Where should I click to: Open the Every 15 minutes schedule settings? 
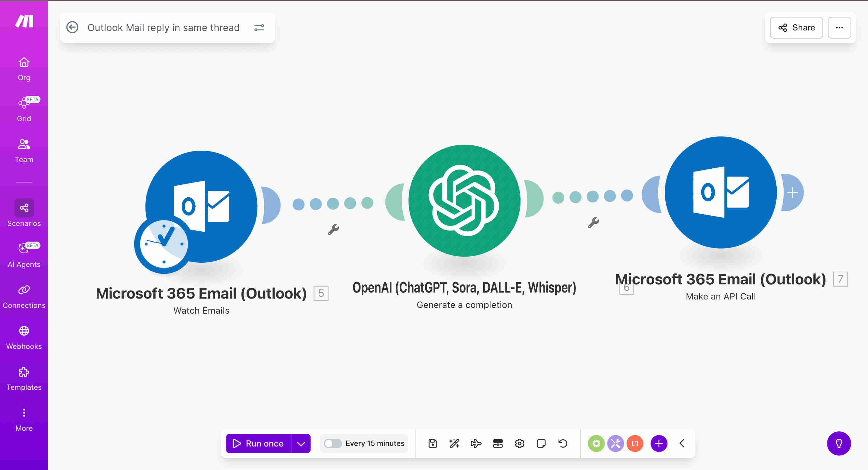tap(375, 443)
